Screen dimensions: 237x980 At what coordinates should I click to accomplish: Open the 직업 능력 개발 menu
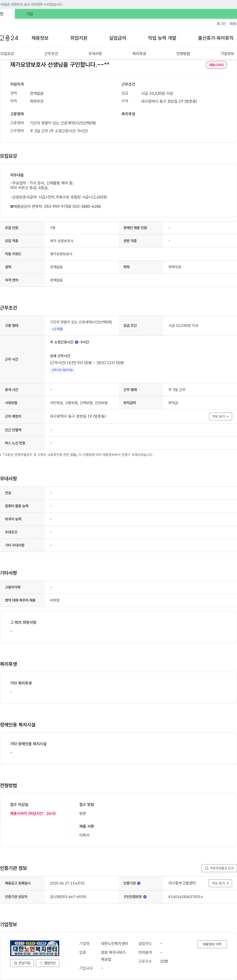[x=162, y=38]
